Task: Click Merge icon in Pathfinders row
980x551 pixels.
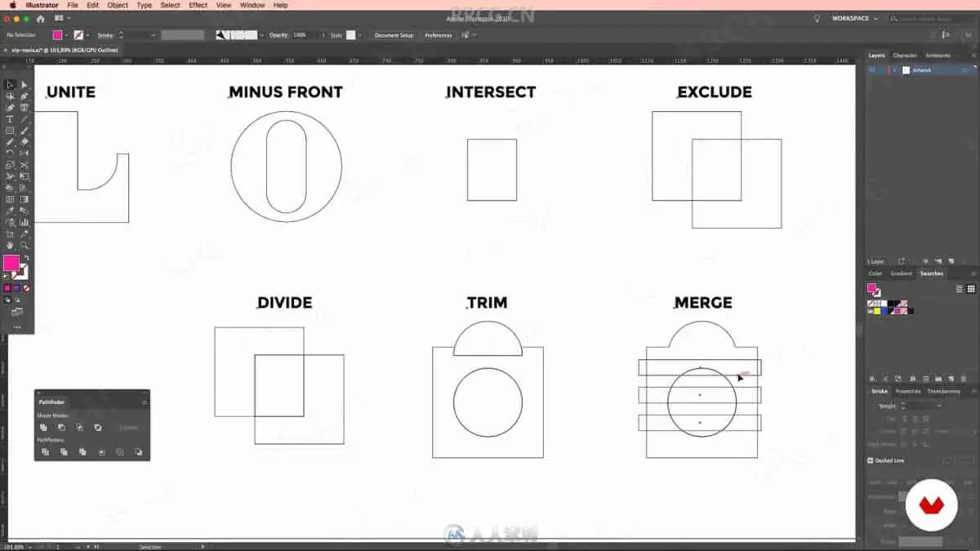Action: (x=82, y=451)
